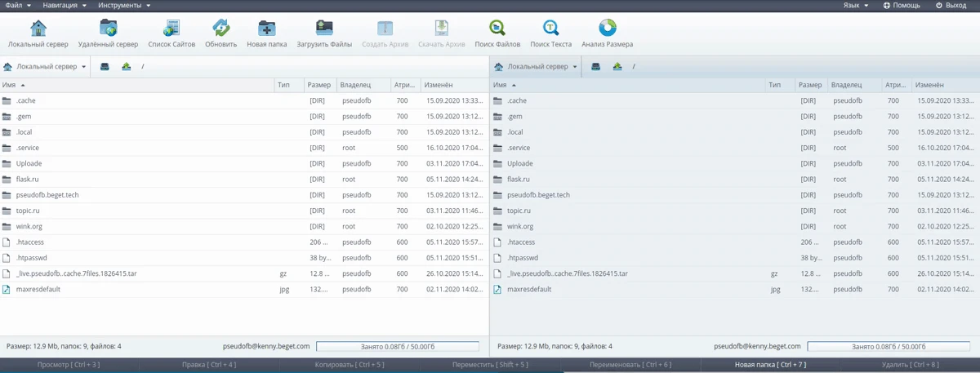Open Удалённый сервер connection icon

(x=108, y=29)
